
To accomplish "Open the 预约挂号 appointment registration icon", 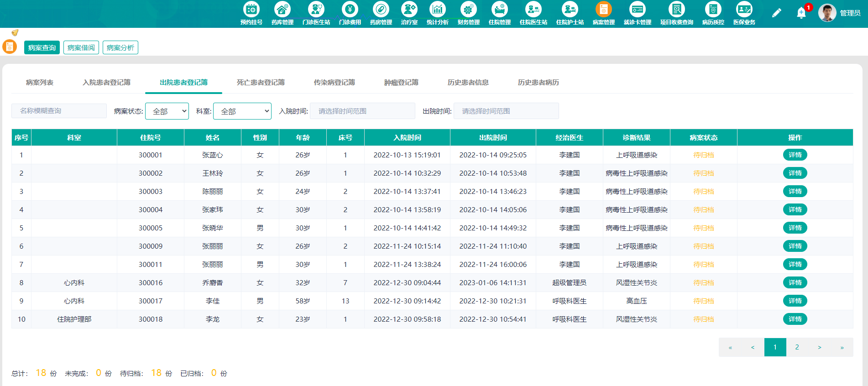I will click(x=251, y=10).
